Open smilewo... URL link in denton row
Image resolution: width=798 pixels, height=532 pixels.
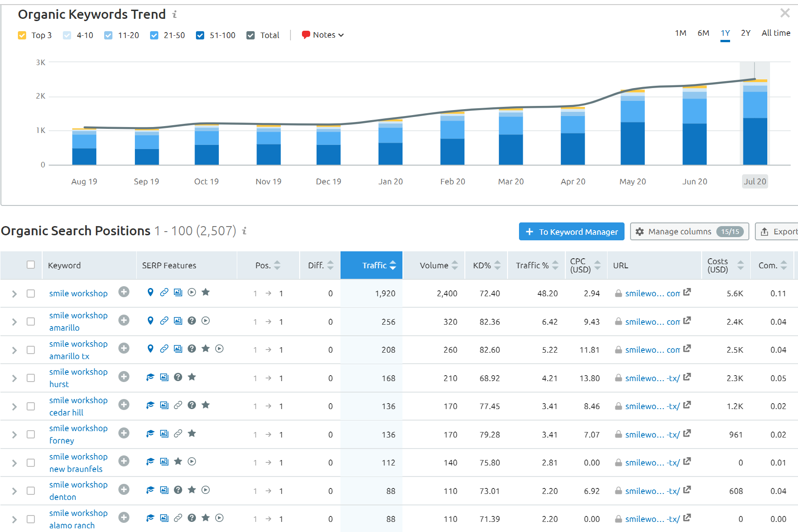coord(652,491)
